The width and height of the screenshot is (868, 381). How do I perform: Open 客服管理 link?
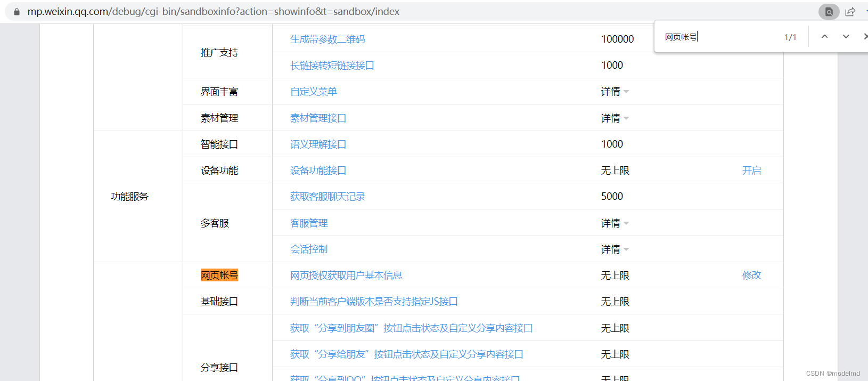pyautogui.click(x=309, y=223)
